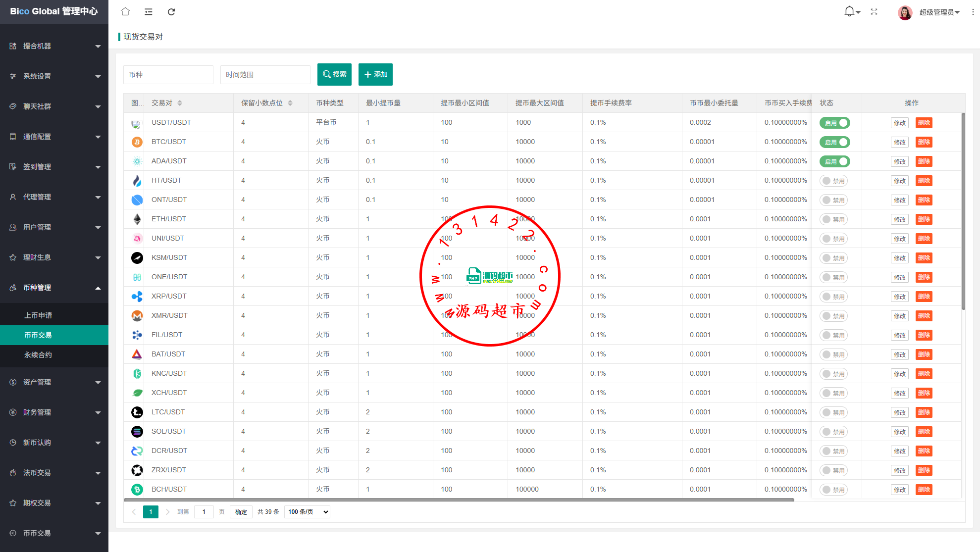Click the BTC/USDT Bitcoin coin icon

[137, 142]
